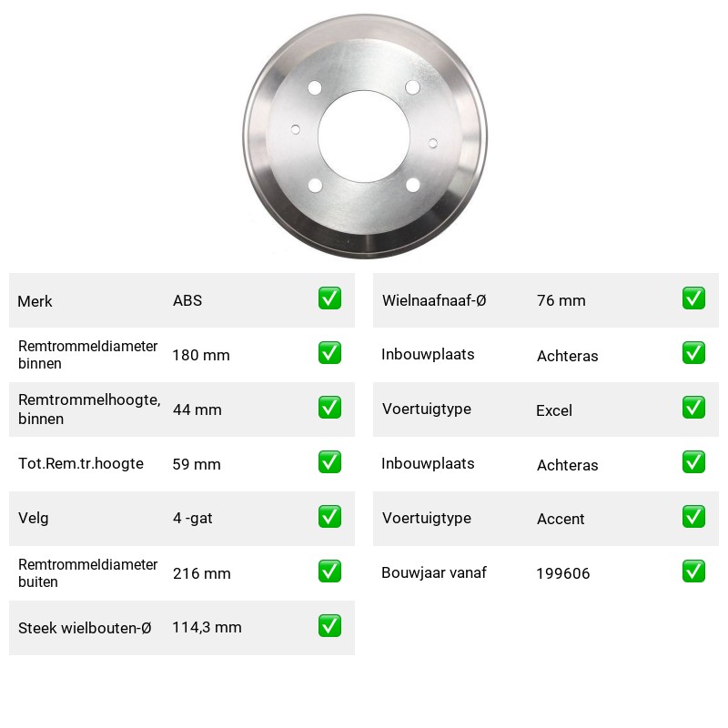The width and height of the screenshot is (728, 728).
Task: Click the green checkmark beside Merk ABS
Action: pyautogui.click(x=329, y=298)
